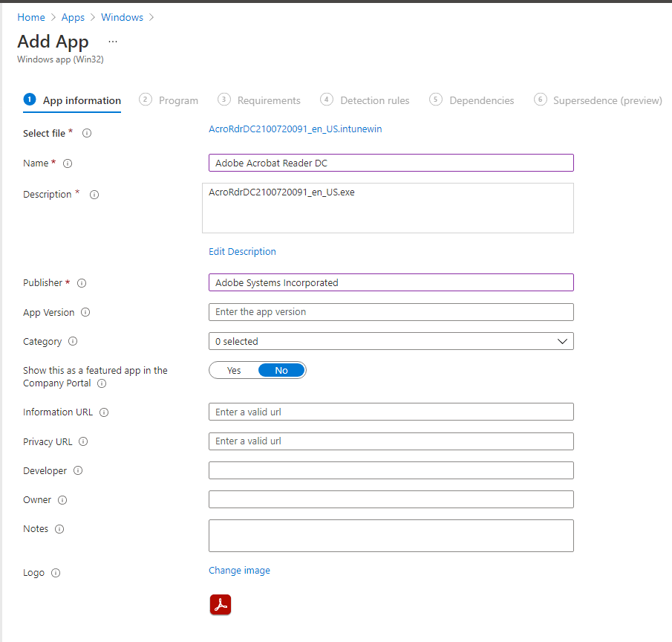Image resolution: width=672 pixels, height=642 pixels.
Task: Click the Windows breadcrumb link
Action: click(122, 17)
